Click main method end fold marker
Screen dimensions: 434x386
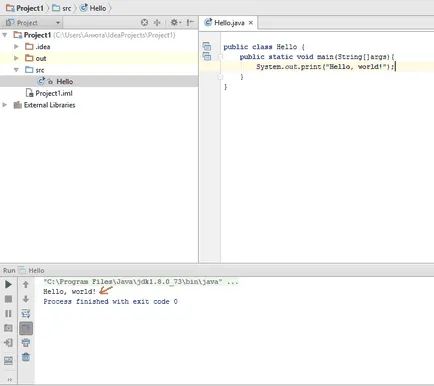click(x=220, y=77)
